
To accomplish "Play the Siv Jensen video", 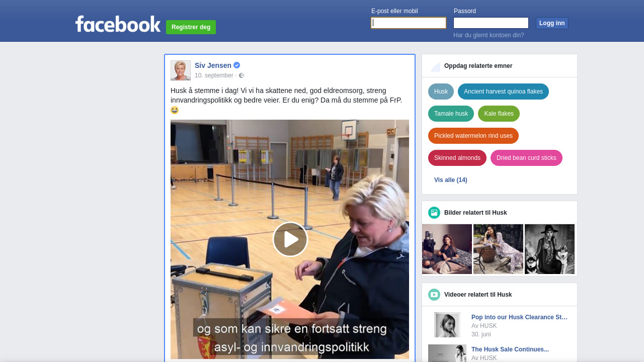I will pos(290,239).
